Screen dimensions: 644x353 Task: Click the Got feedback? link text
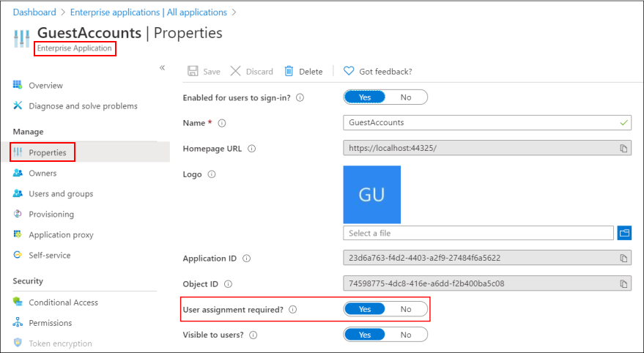tap(385, 72)
